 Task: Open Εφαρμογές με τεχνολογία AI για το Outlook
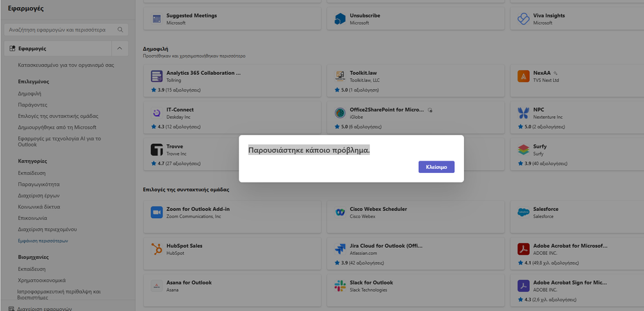click(x=59, y=142)
